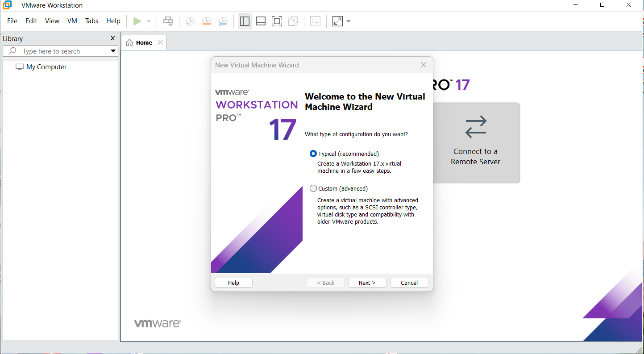This screenshot has height=354, width=644.
Task: Click the full screen mode icon
Action: pyautogui.click(x=277, y=21)
